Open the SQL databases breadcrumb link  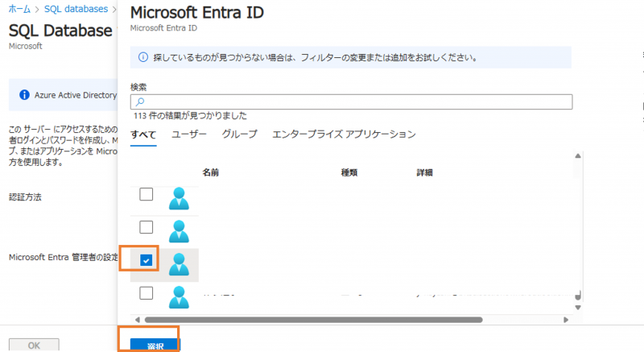[76, 9]
